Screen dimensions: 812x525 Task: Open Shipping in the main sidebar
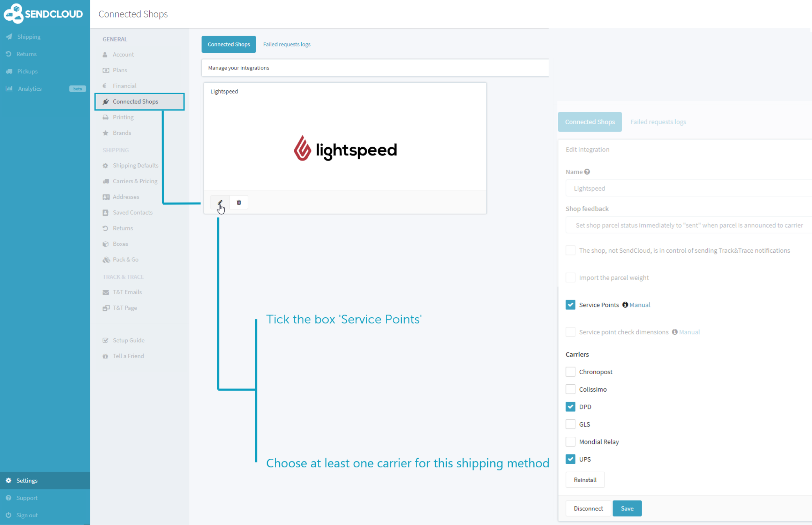point(29,37)
